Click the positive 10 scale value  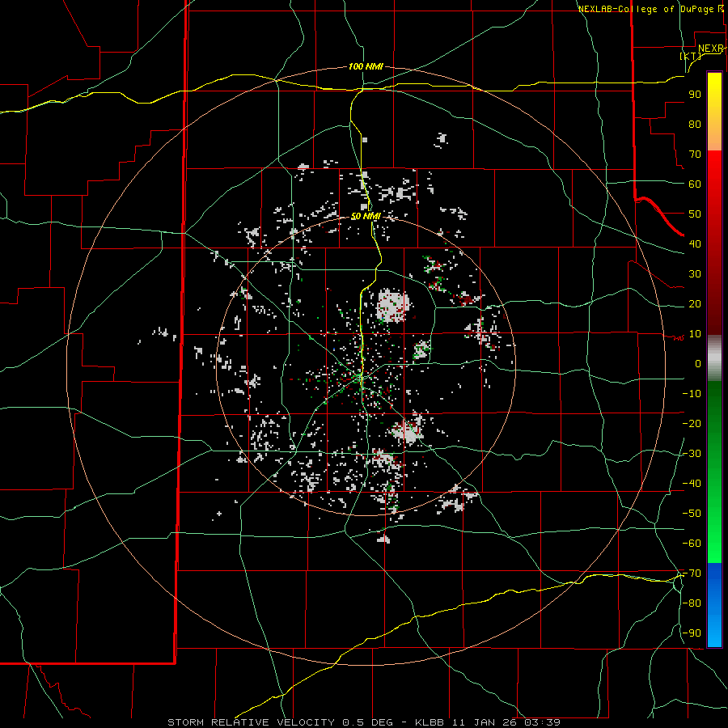point(695,334)
